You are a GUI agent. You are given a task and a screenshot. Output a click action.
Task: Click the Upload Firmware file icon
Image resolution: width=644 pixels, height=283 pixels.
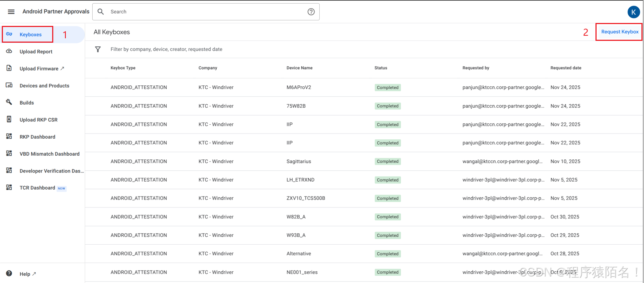pyautogui.click(x=9, y=68)
